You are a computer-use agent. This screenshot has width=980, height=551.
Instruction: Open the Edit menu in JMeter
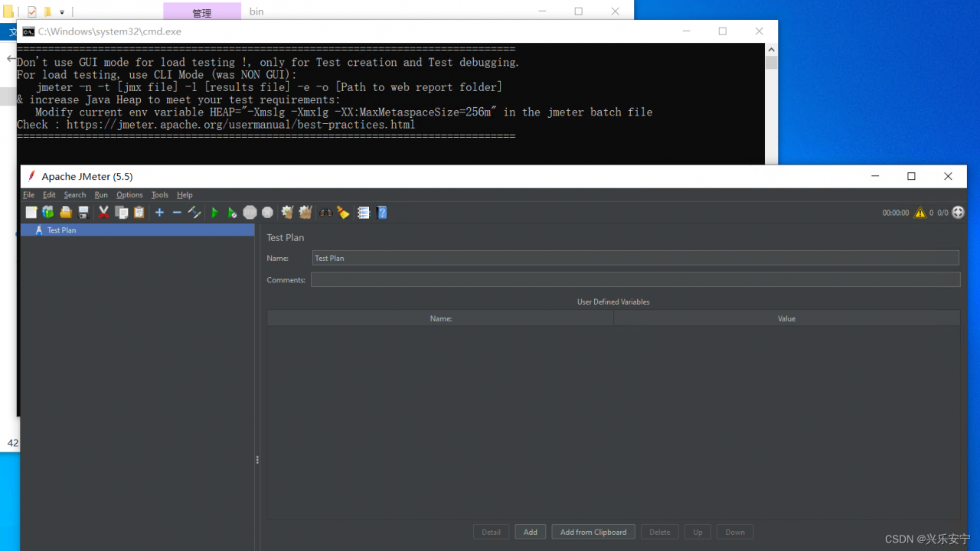(49, 195)
